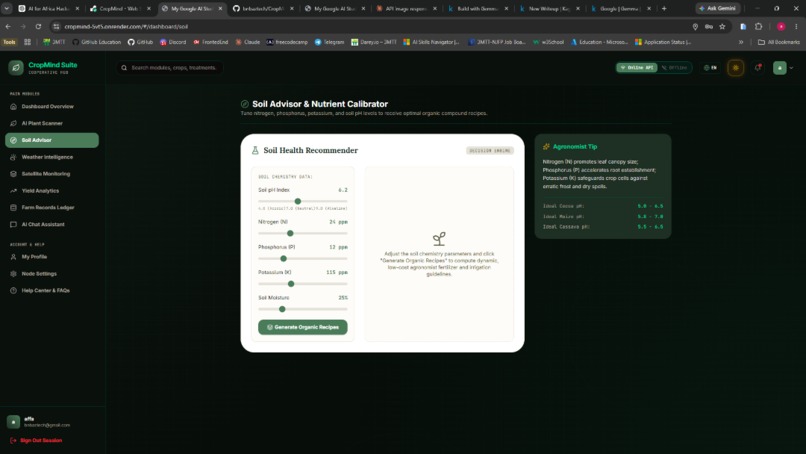Show the hidden bookmarks overflow chevron

741,42
